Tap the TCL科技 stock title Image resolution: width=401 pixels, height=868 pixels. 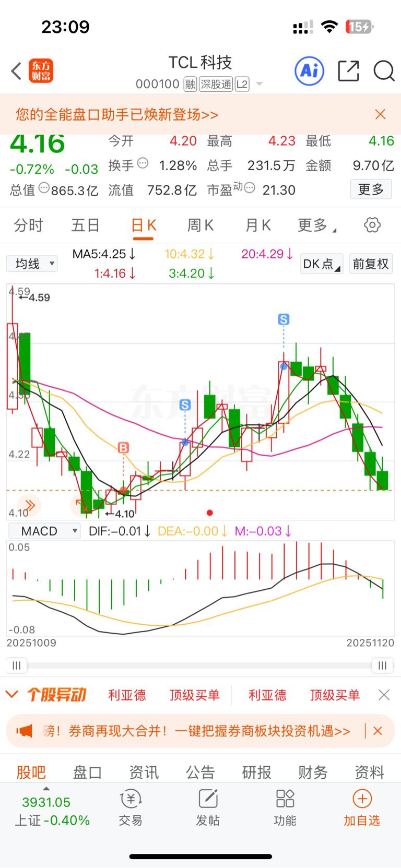coord(200,63)
